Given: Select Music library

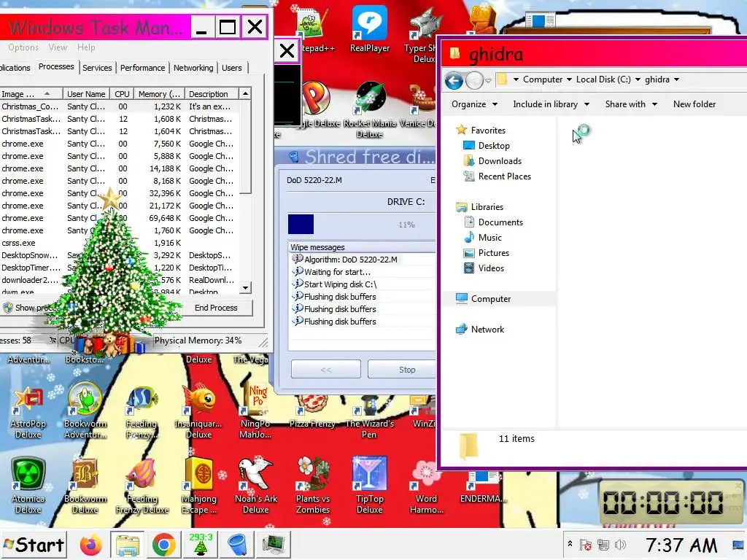Looking at the screenshot, I should [483, 237].
